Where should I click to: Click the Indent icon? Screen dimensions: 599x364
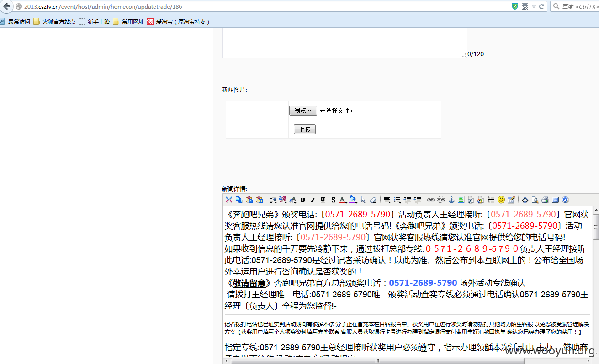(417, 200)
